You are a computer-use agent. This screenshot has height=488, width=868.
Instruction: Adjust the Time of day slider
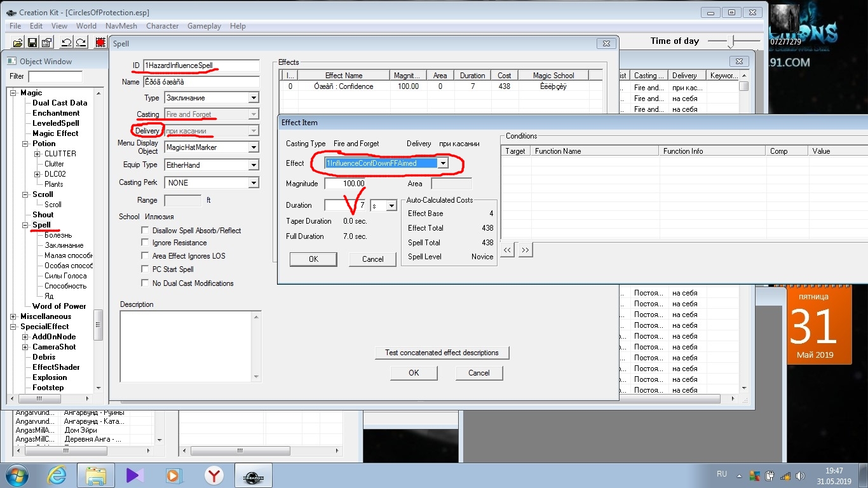point(732,41)
